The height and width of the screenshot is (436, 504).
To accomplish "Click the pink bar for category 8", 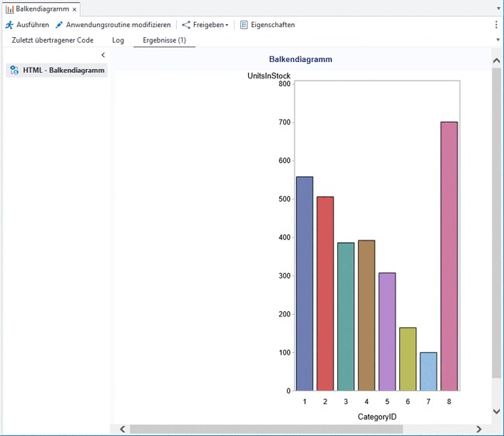I will pos(449,256).
